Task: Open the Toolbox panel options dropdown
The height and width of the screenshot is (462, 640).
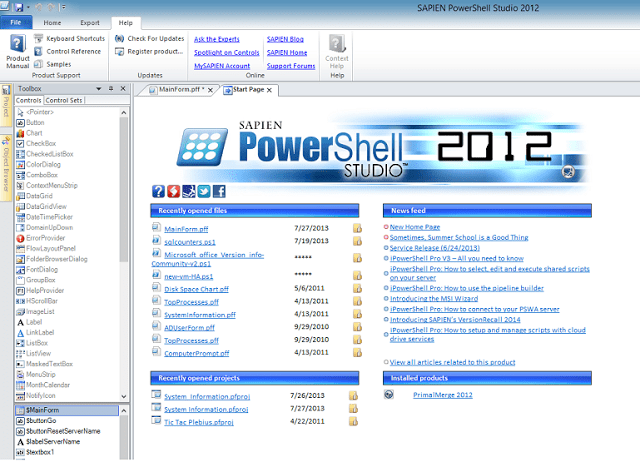Action: point(98,89)
